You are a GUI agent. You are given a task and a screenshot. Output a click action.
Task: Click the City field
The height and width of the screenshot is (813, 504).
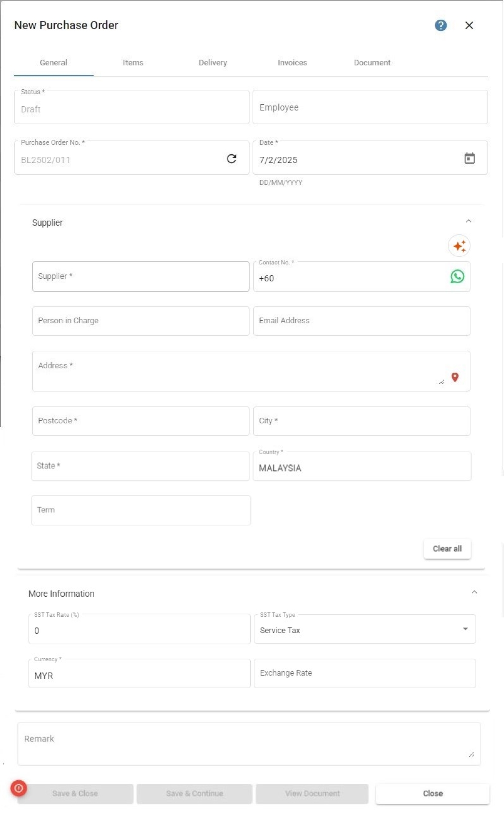(x=361, y=421)
